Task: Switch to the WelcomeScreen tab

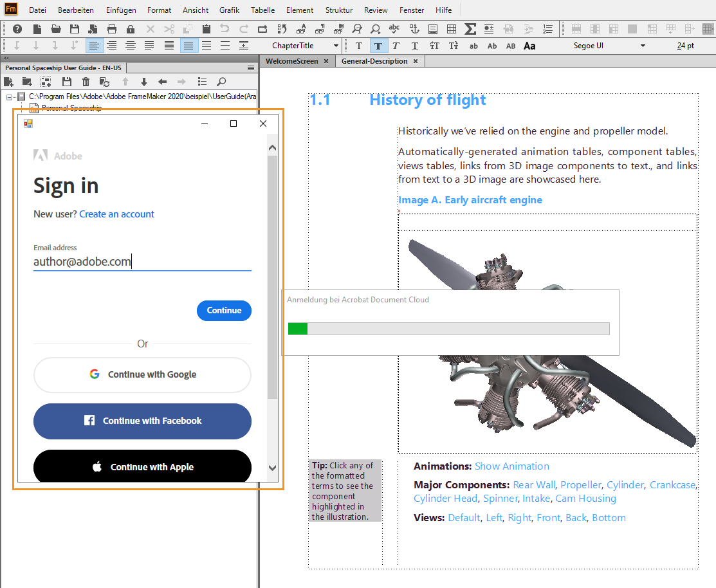Action: [x=291, y=61]
